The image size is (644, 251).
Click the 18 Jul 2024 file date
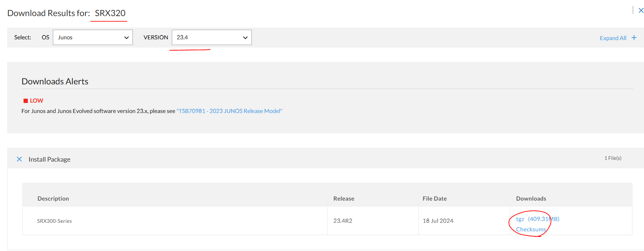438,221
